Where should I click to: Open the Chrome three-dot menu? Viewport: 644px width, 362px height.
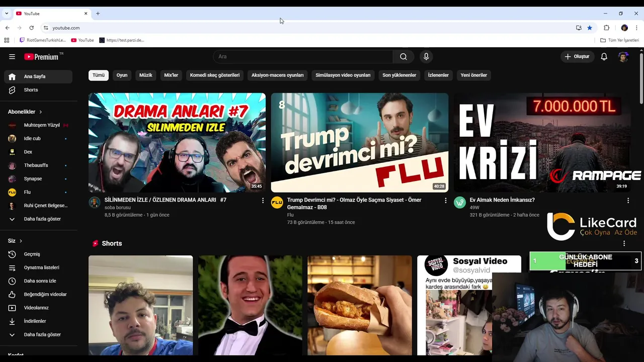637,28
